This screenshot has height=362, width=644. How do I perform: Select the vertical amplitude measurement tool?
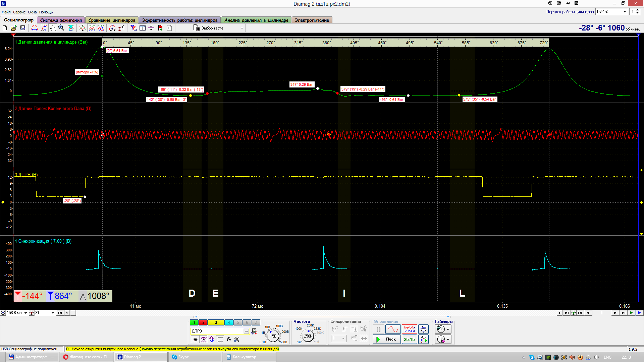(x=44, y=28)
